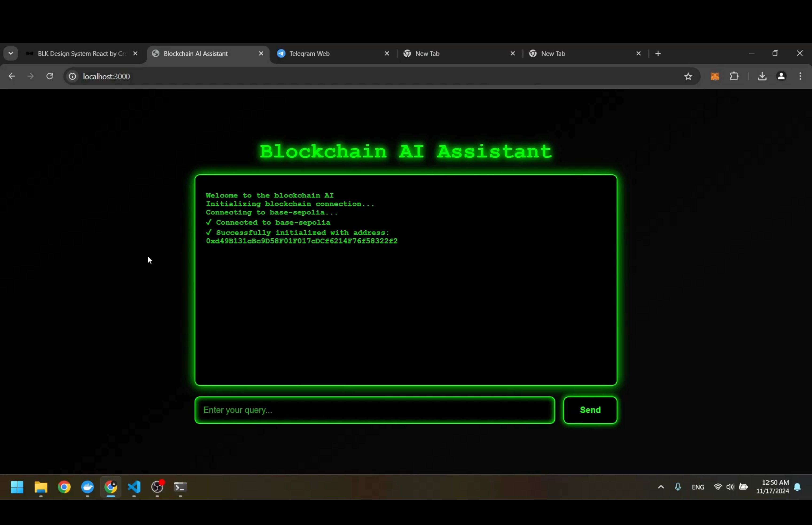
Task: Click the microphone tray icon
Action: 678,487
